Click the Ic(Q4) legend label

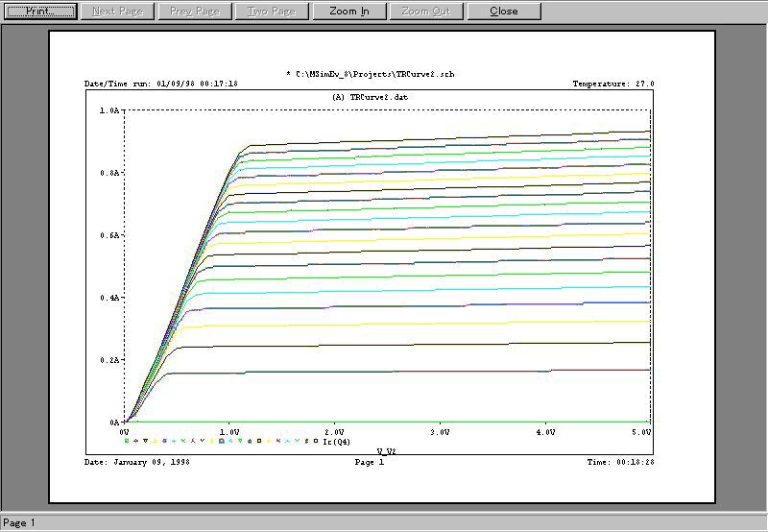(335, 441)
